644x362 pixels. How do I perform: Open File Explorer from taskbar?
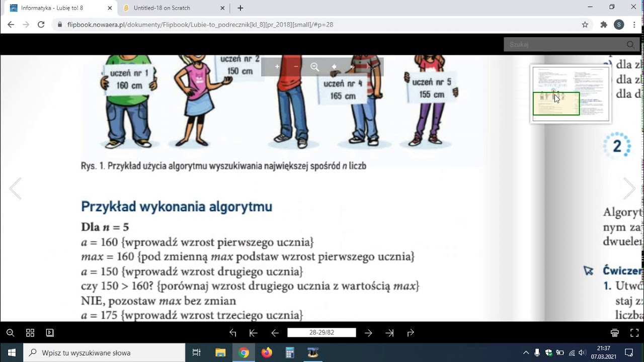tap(220, 352)
